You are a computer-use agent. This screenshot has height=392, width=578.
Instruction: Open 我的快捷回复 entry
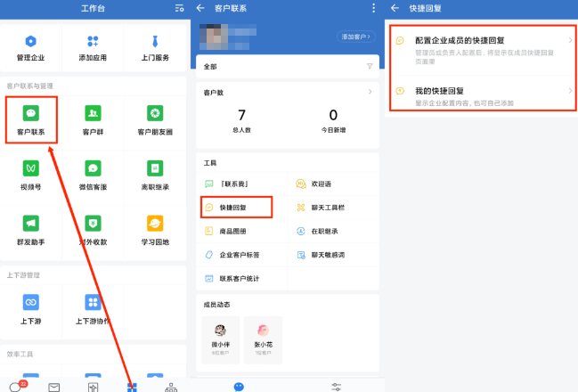[x=481, y=94]
